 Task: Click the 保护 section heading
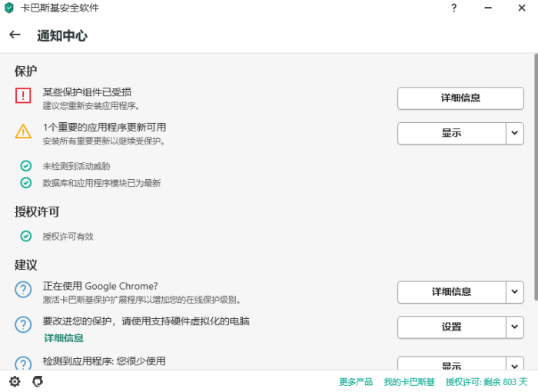[x=25, y=71]
